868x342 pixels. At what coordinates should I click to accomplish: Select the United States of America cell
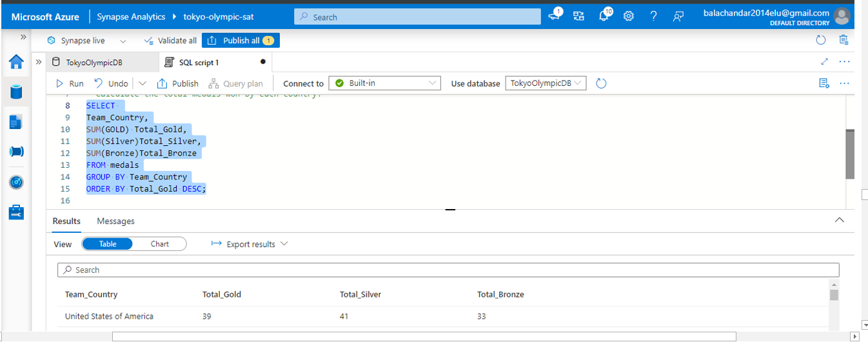(109, 316)
